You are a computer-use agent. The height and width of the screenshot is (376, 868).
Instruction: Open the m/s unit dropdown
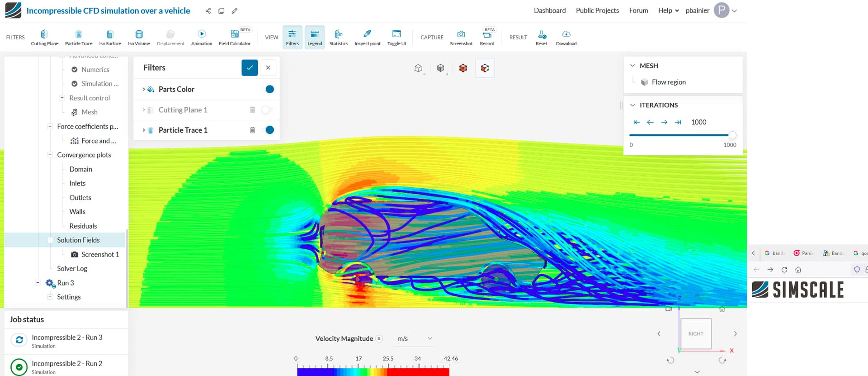(x=415, y=339)
